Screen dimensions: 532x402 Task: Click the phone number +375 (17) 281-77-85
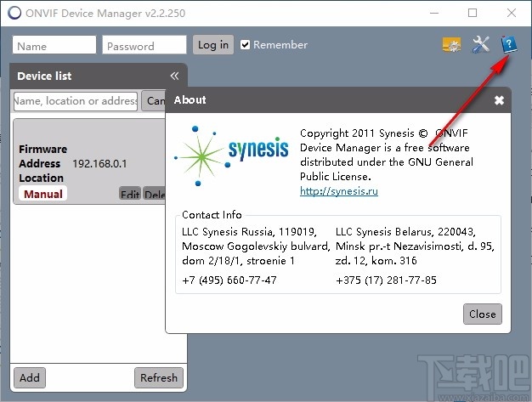tap(386, 280)
